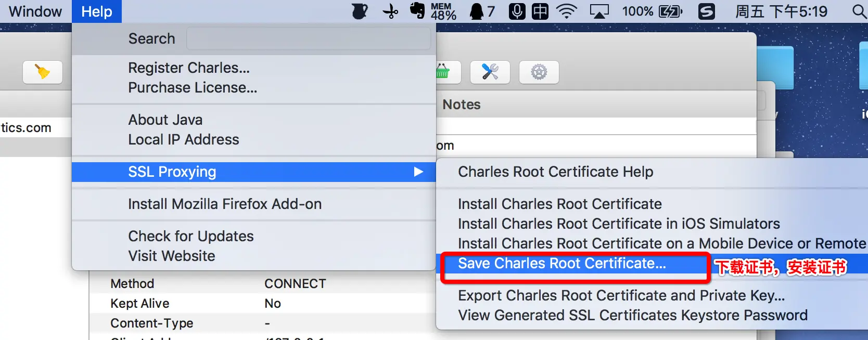Click the CONNECT value cell

coord(295,283)
